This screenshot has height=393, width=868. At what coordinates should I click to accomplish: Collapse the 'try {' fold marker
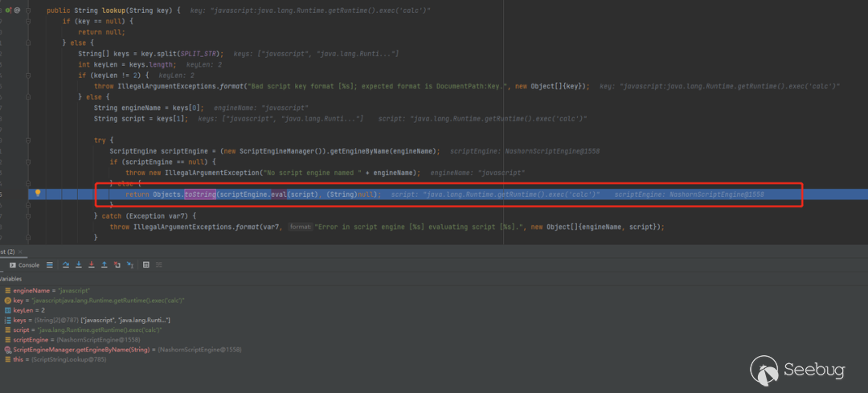[x=28, y=140]
